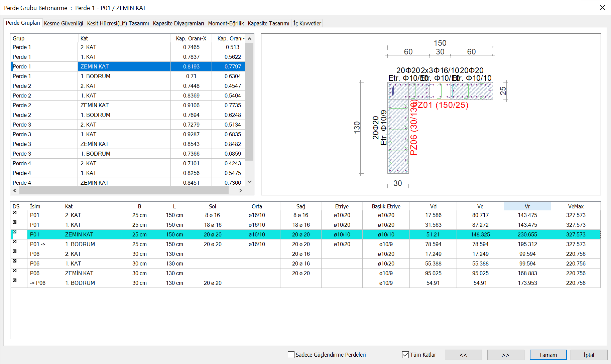Click the horizontal scrollbar thumb in group list
Screen dimensions: 611x364
point(124,190)
